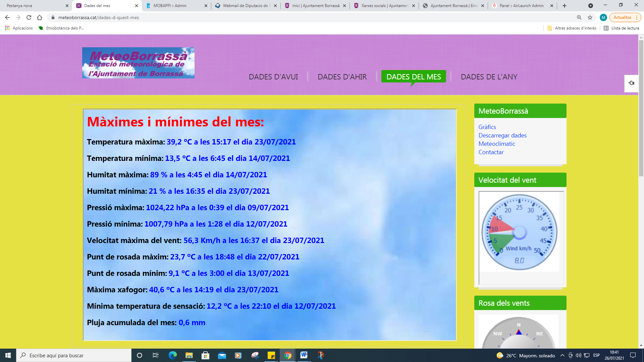Open the network tray icon
The image size is (644, 362).
[x=587, y=355]
